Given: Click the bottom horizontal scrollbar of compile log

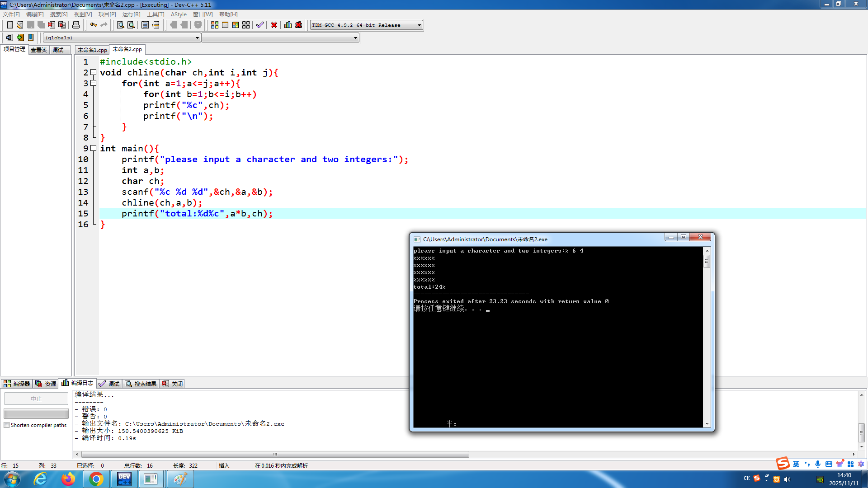Looking at the screenshot, I should [275, 454].
